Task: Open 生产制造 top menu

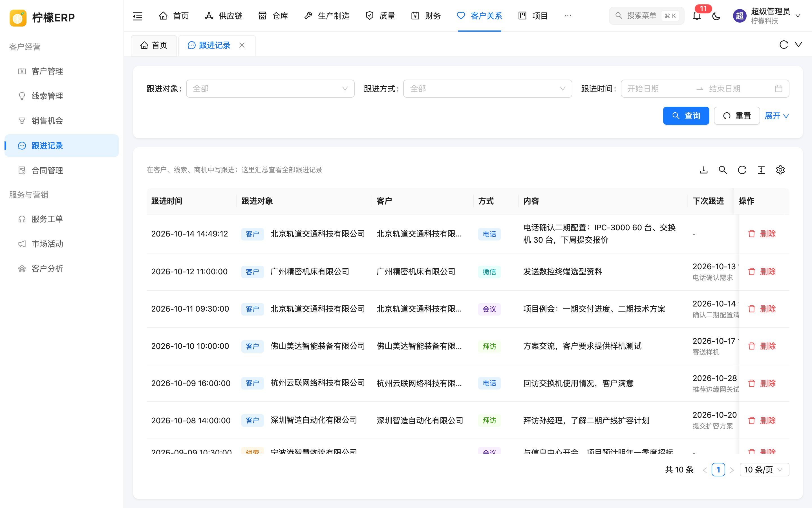Action: [x=327, y=16]
